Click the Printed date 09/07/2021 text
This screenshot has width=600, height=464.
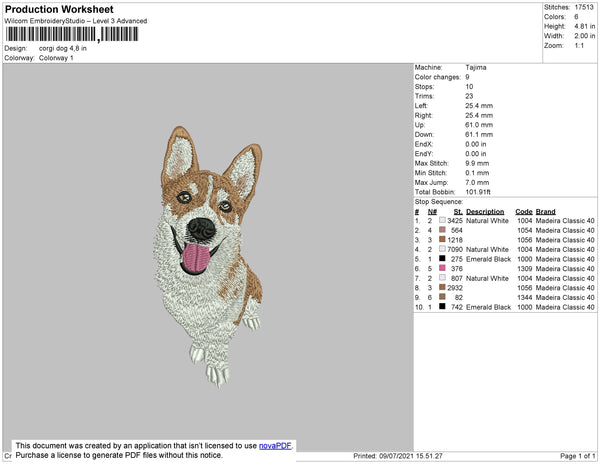click(398, 456)
